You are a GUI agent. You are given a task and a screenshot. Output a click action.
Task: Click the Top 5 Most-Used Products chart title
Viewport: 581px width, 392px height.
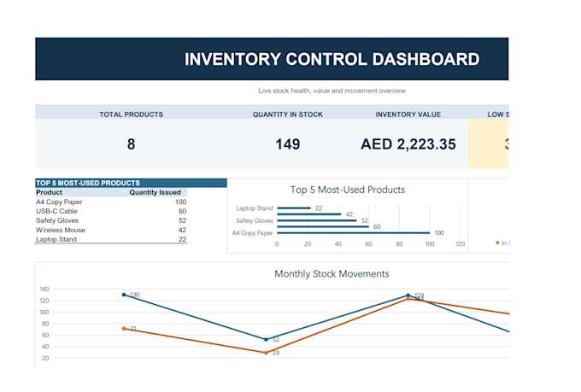[x=348, y=190]
